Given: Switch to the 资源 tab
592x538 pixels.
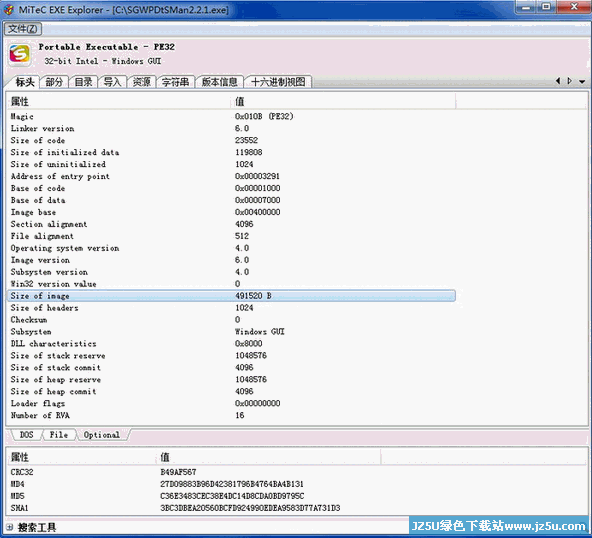Looking at the screenshot, I should point(142,82).
